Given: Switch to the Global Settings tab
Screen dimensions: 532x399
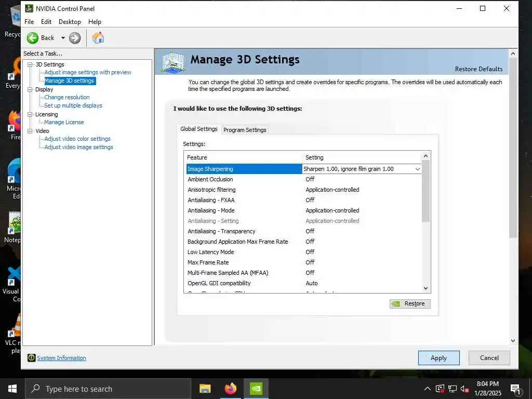Looking at the screenshot, I should click(199, 129).
